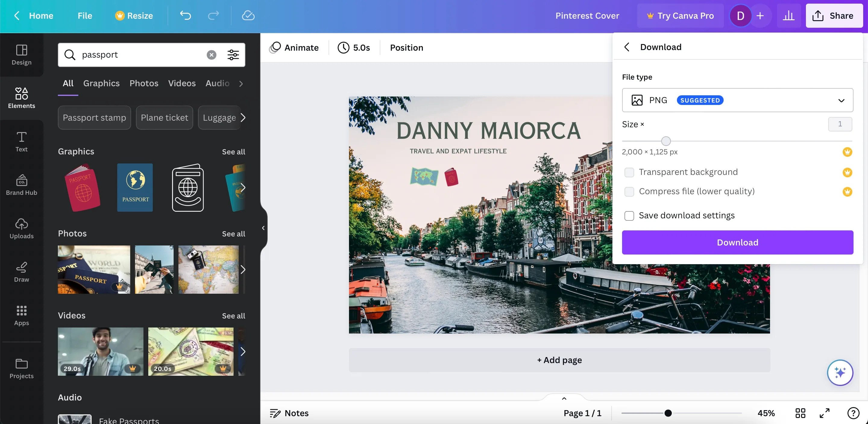Open Brand Hub from sidebar
The width and height of the screenshot is (868, 424).
[x=21, y=185]
